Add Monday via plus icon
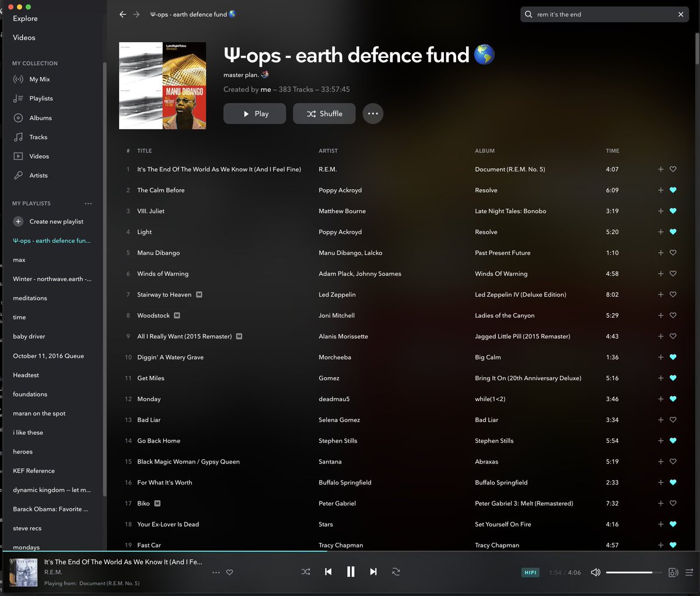This screenshot has height=596, width=700. [x=660, y=399]
